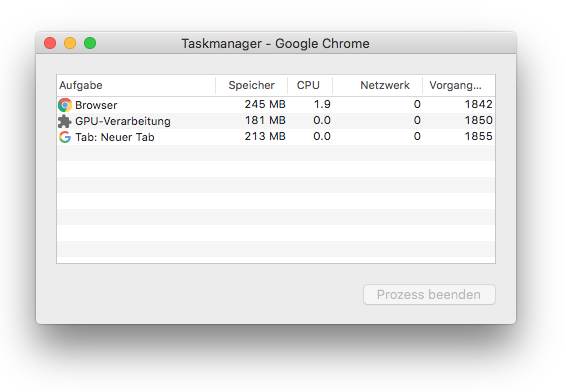
Task: Select the Tab: Neuer Tab row
Action: [276, 137]
